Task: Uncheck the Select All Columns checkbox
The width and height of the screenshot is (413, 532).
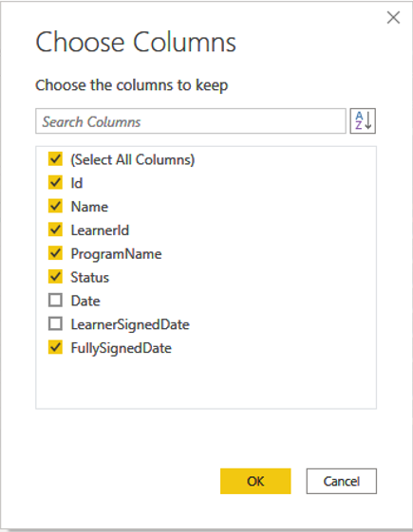Action: 55,158
